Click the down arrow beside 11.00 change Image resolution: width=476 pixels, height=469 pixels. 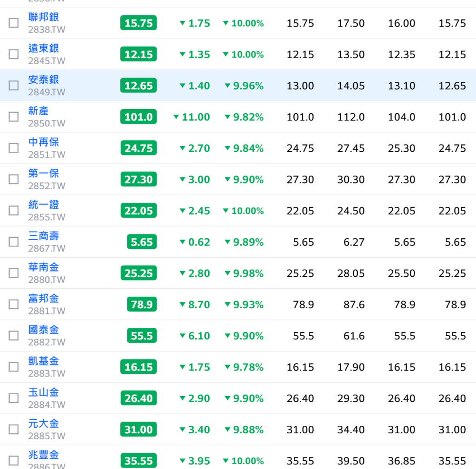point(176,117)
